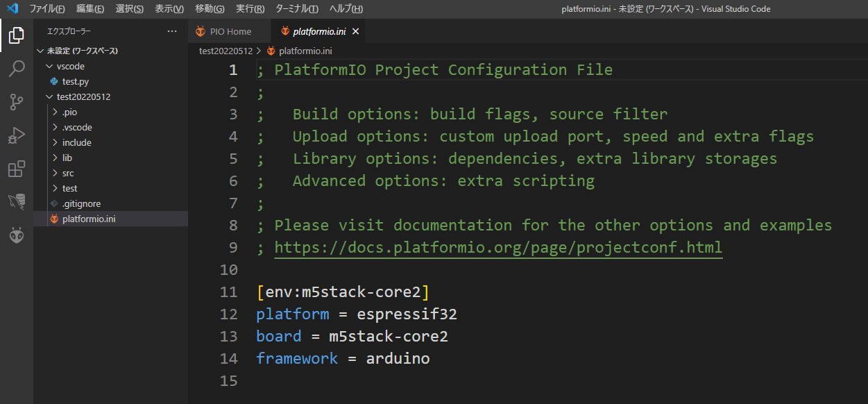Collapse the vscode workspace folder

(x=70, y=66)
